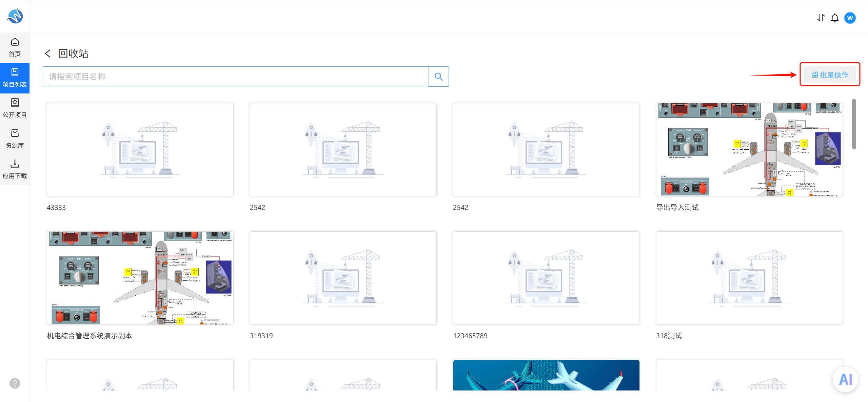Click the page vertical scrollbar

[854, 124]
